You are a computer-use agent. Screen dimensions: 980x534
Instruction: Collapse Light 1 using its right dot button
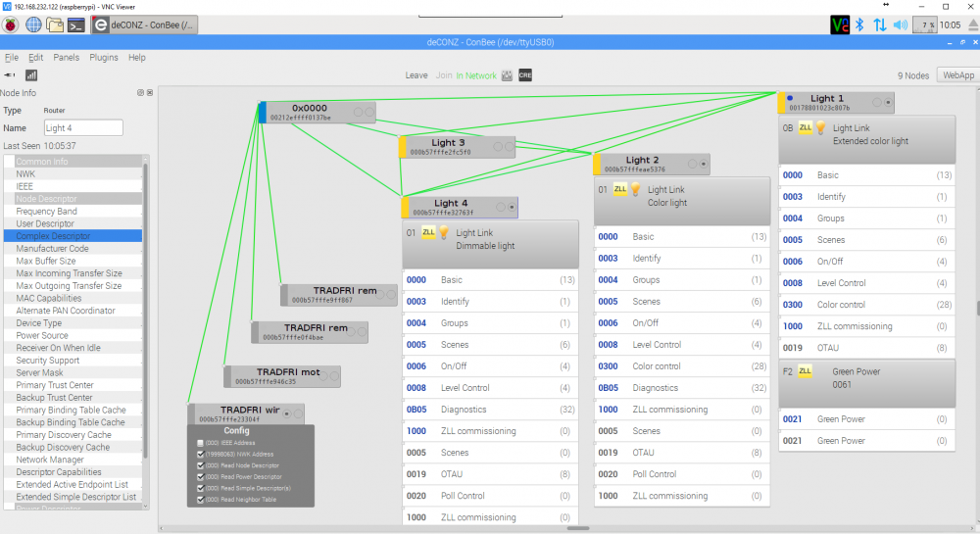point(888,101)
